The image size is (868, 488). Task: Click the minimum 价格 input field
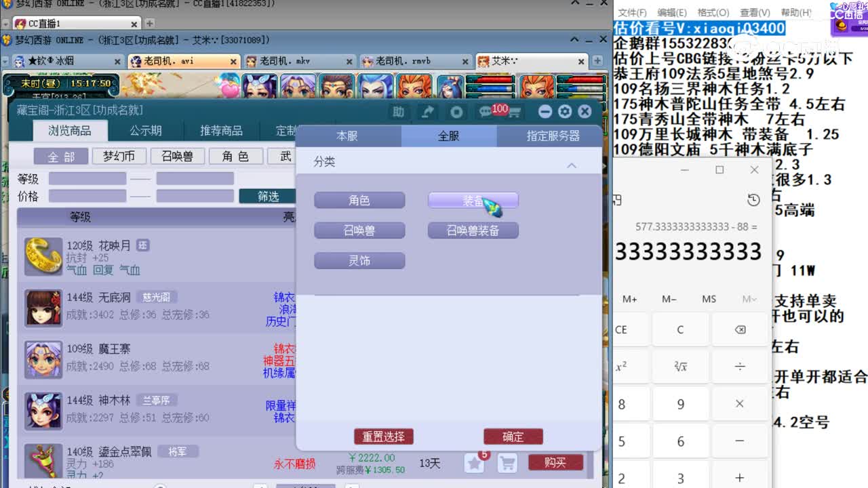(x=87, y=197)
